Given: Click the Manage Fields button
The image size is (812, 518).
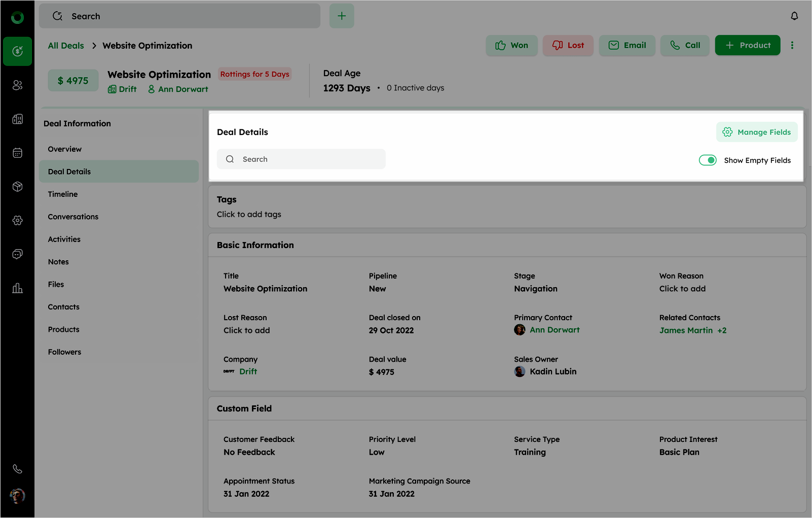Looking at the screenshot, I should [x=757, y=132].
